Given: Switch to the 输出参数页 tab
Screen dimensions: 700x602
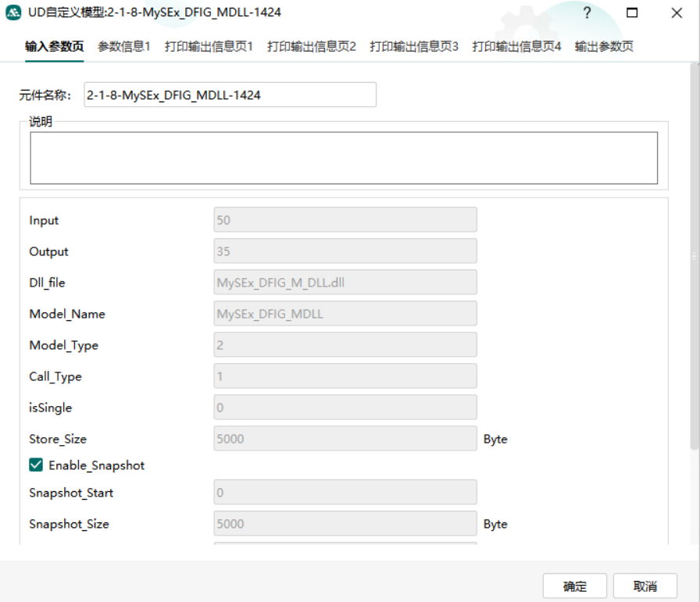Looking at the screenshot, I should pos(604,47).
